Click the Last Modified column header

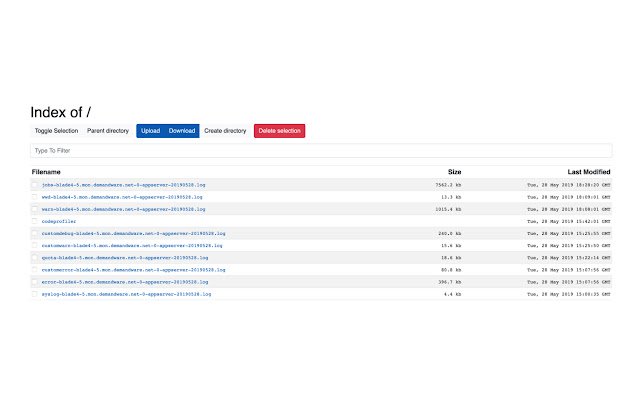[589, 172]
